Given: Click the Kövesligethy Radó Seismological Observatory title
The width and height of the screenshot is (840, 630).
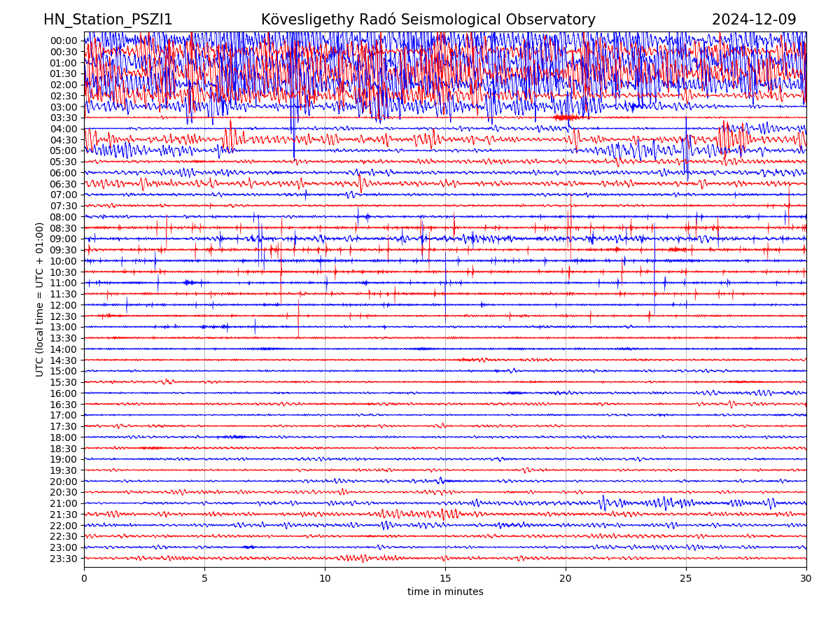Looking at the screenshot, I should click(428, 20).
